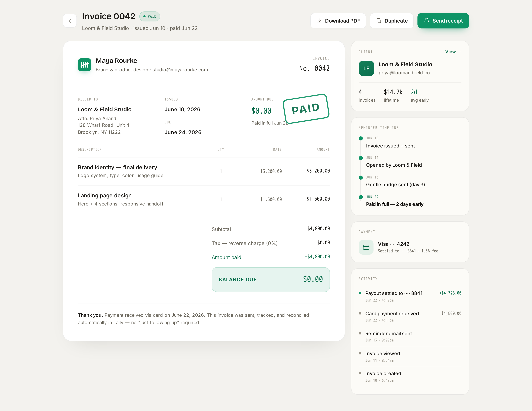The width and height of the screenshot is (532, 411).
Task: Click the 'Maya Rourke' sender name
Action: tap(116, 61)
